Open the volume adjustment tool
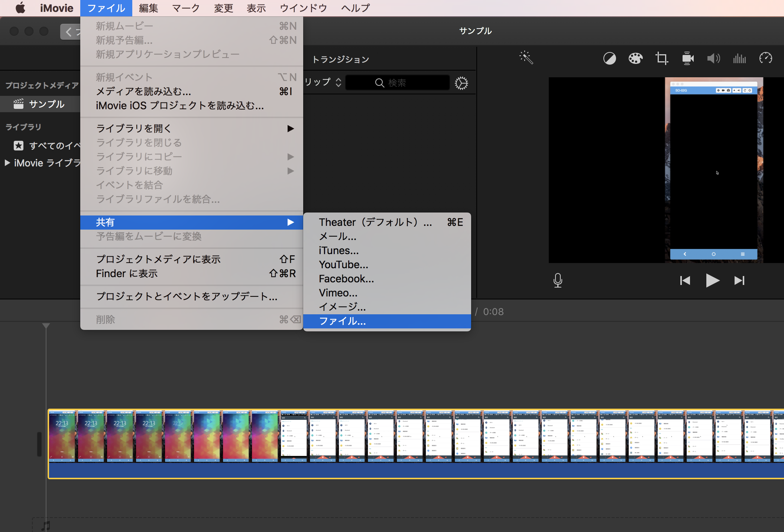This screenshot has height=532, width=784. (713, 58)
